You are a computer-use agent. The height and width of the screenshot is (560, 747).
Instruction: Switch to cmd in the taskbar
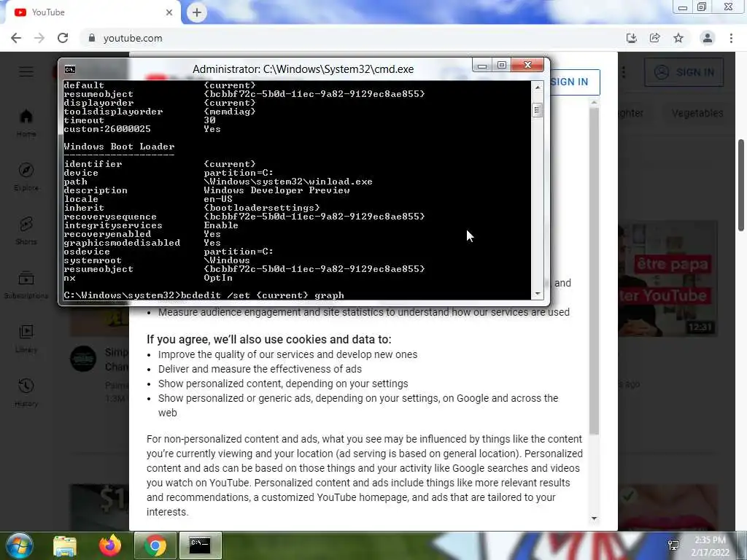[200, 545]
